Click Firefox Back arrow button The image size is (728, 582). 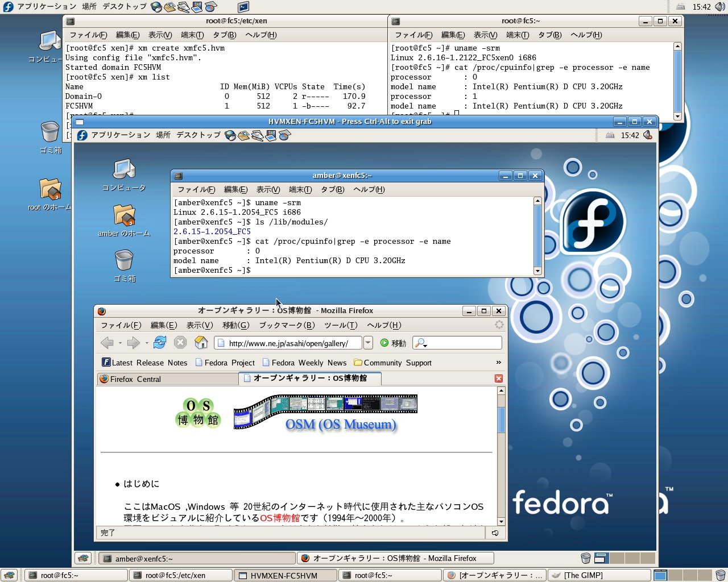(106, 343)
